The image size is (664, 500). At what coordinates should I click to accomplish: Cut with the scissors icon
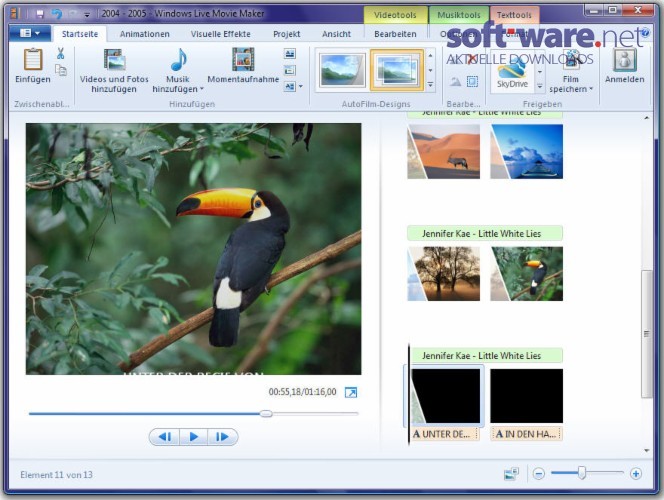(x=60, y=53)
